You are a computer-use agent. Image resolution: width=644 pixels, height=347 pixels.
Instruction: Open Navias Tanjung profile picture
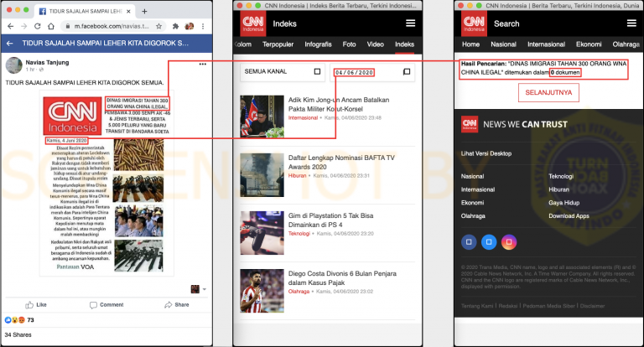pyautogui.click(x=13, y=65)
